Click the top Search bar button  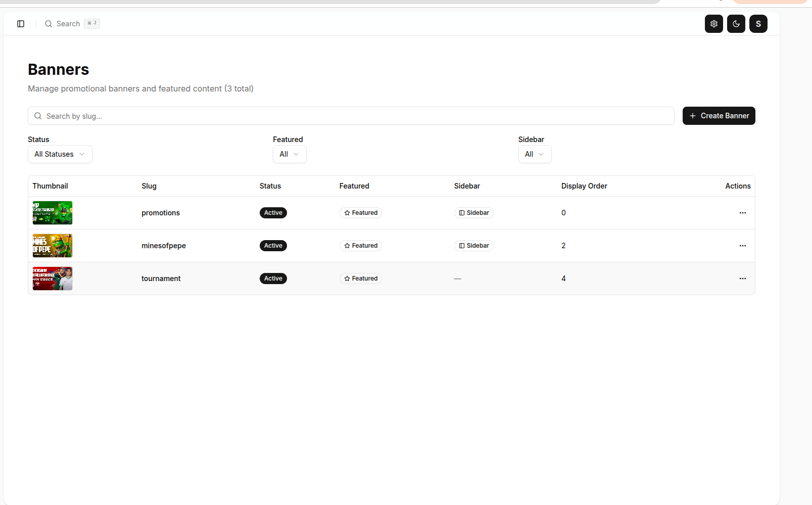72,24
